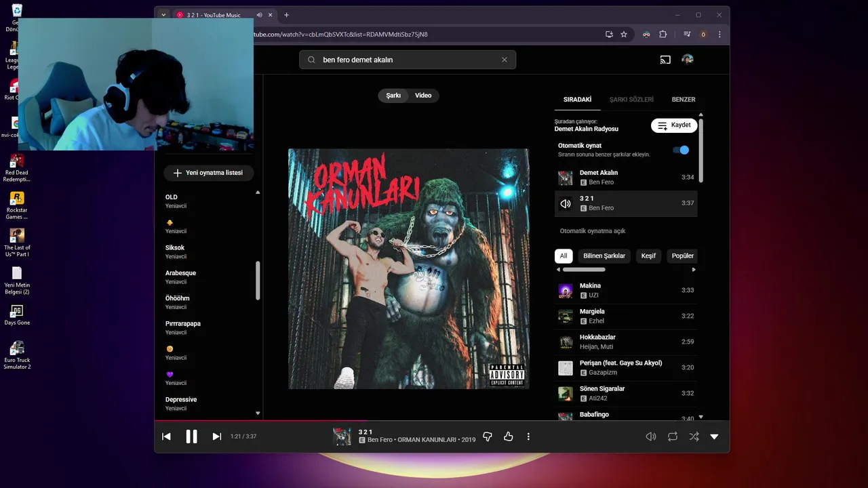Play Demet Akalın in the queue
Screen dimensions: 868x488
point(625,178)
